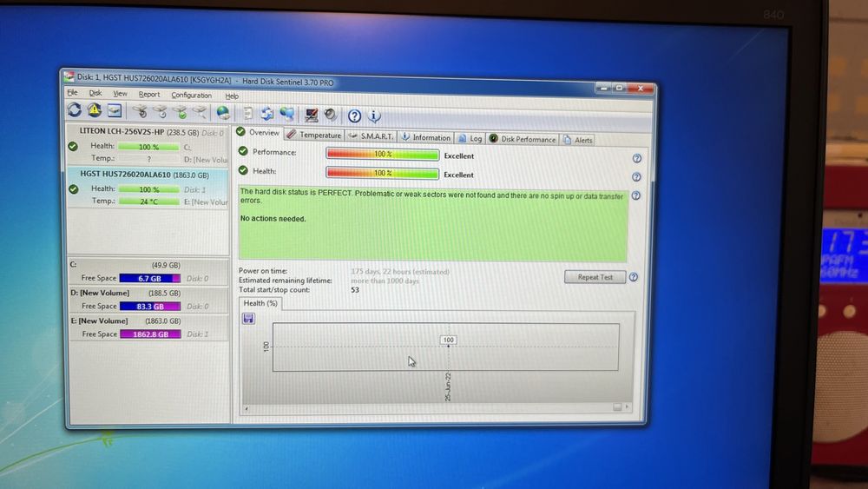Viewport: 868px width, 489px height.
Task: Select the LITEON LCH-256V2S-HP disk entry
Action: 148,145
